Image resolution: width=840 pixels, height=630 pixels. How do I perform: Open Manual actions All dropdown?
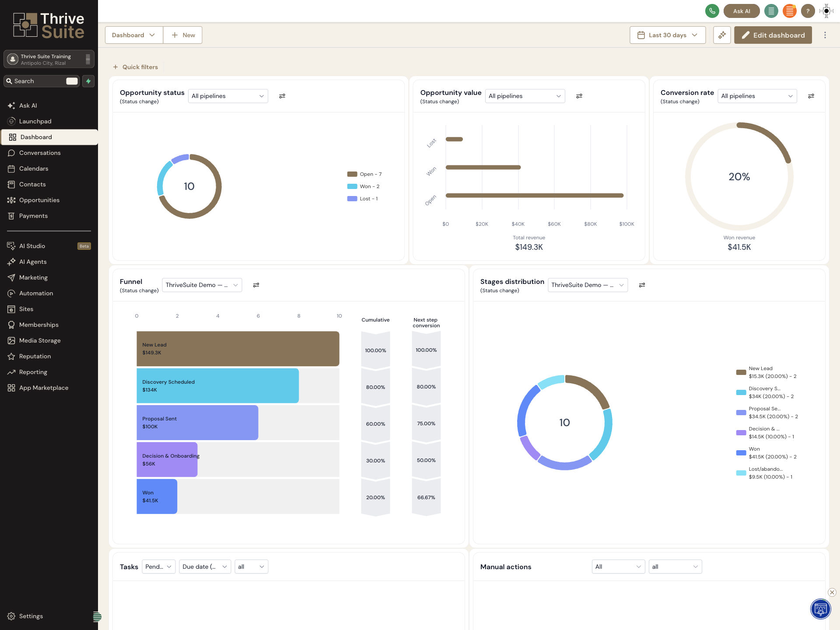618,567
